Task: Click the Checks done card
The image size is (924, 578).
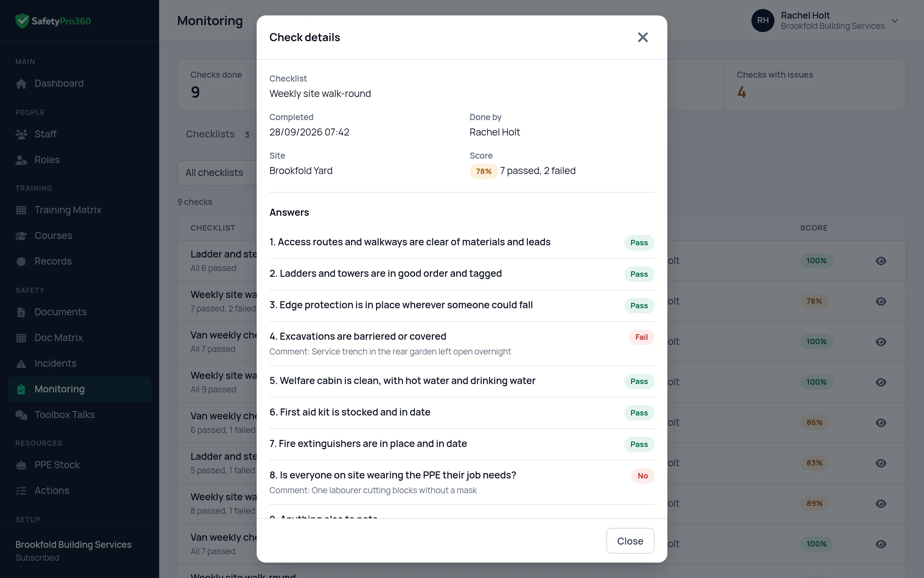Action: tap(217, 85)
